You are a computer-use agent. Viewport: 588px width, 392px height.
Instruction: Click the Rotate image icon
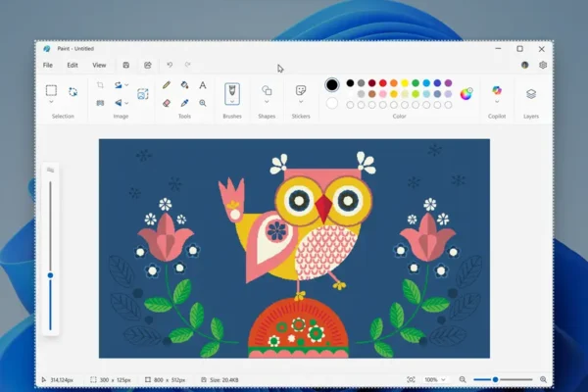119,85
